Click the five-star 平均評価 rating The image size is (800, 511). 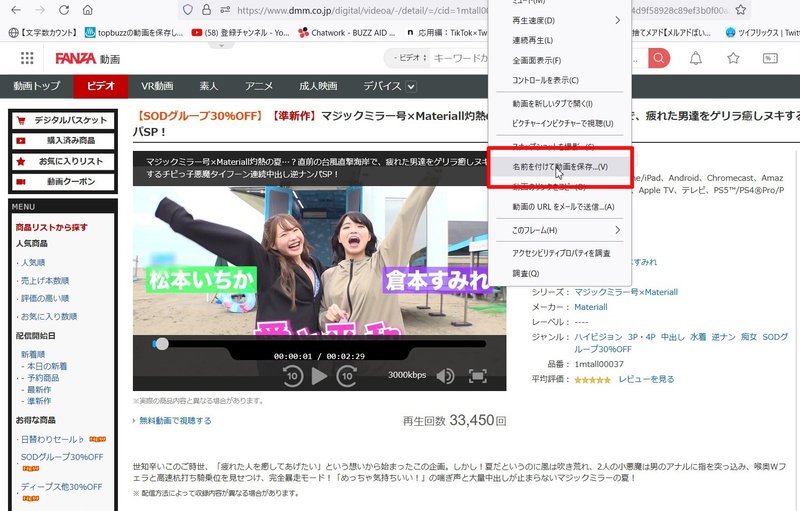click(x=592, y=379)
